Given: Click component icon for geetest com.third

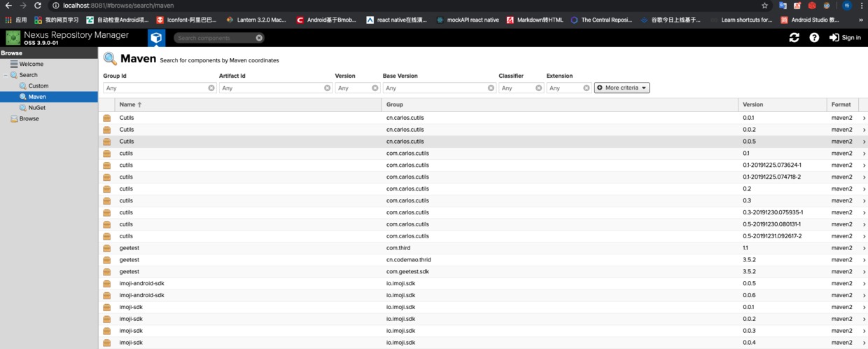Looking at the screenshot, I should pyautogui.click(x=107, y=248).
